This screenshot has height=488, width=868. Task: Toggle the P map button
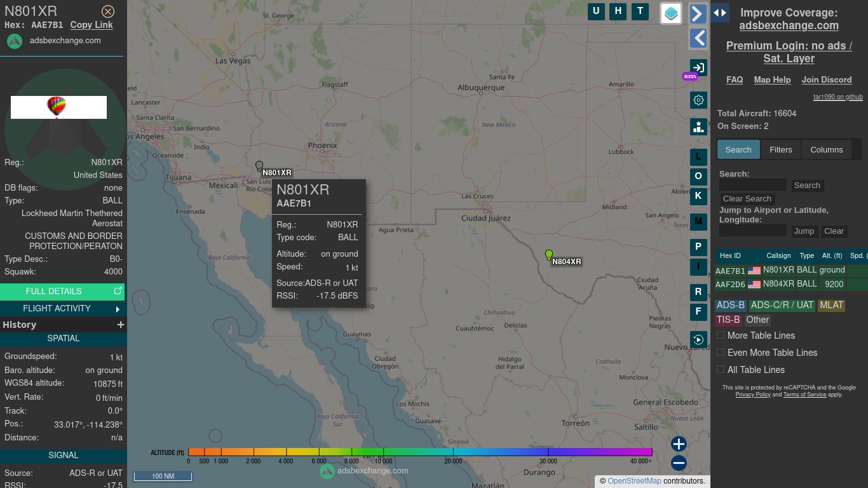tap(698, 247)
